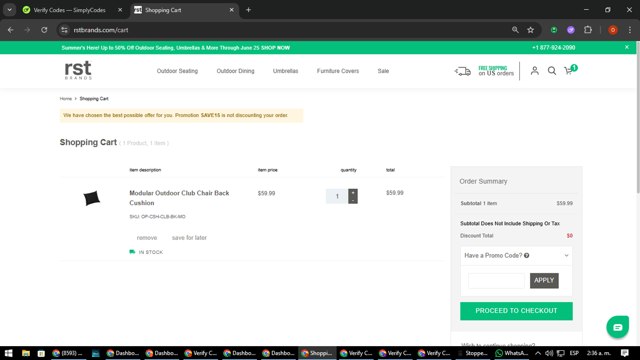Open File Explorer from taskbar
This screenshot has height=360, width=640.
[26, 353]
